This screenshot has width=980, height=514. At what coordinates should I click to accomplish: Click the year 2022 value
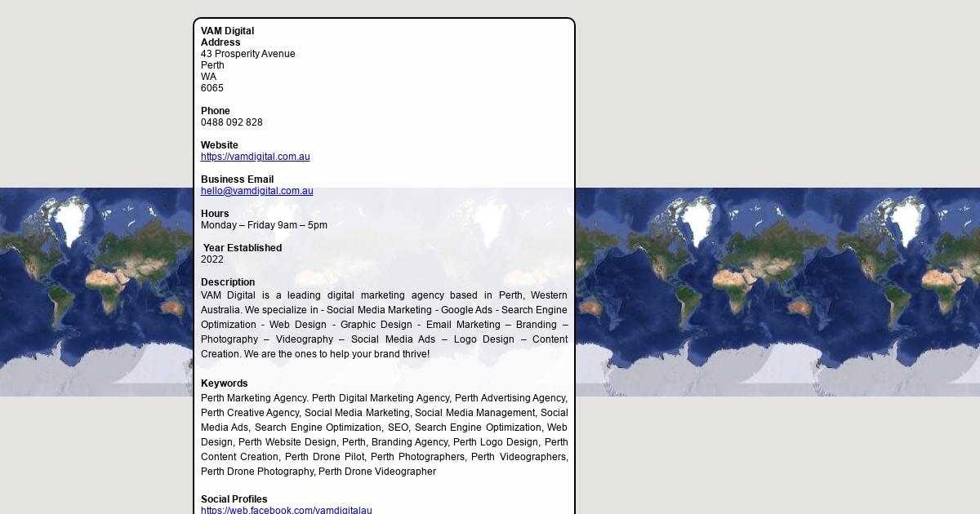click(212, 259)
